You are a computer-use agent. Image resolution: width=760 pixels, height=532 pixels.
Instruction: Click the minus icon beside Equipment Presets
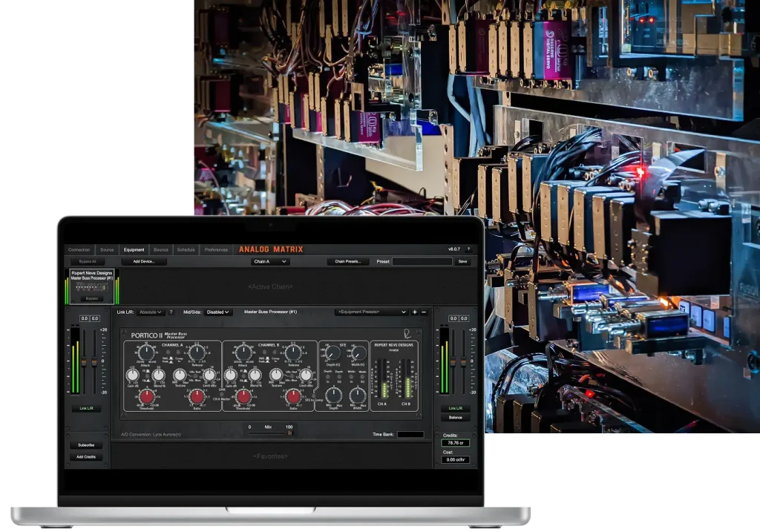click(424, 312)
